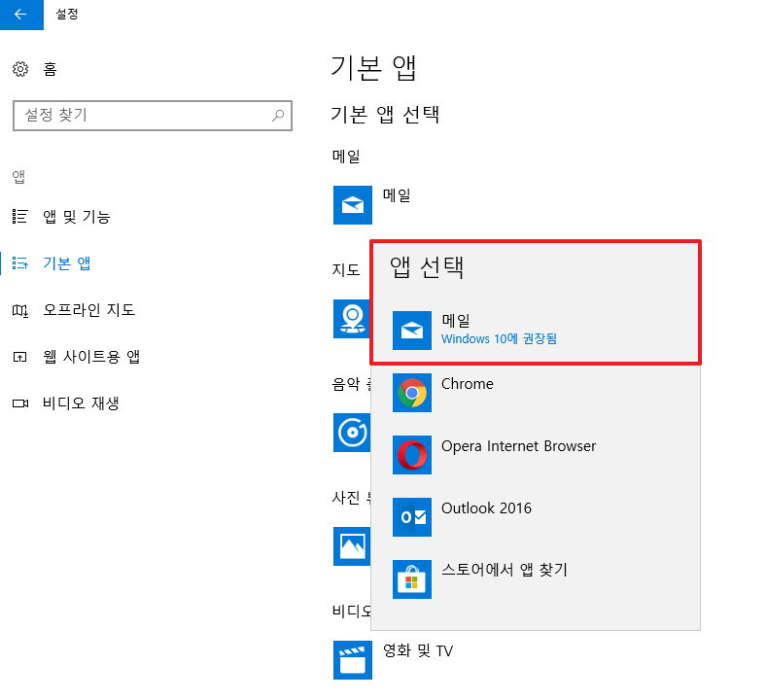Click the 오프라인 지도 map icon
The image size is (766, 700).
coord(20,310)
